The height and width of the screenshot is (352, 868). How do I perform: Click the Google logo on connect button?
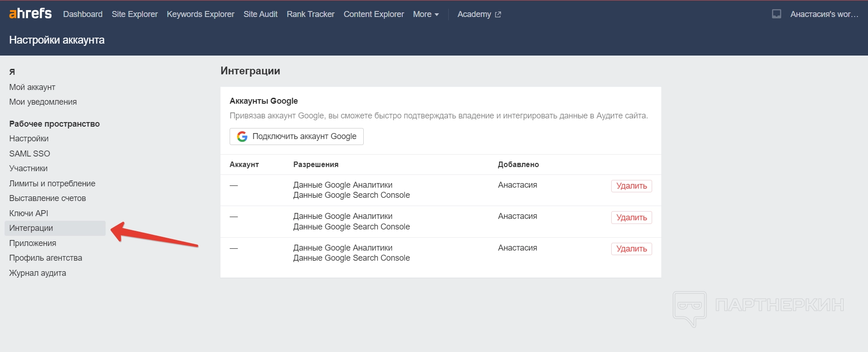[x=242, y=136]
